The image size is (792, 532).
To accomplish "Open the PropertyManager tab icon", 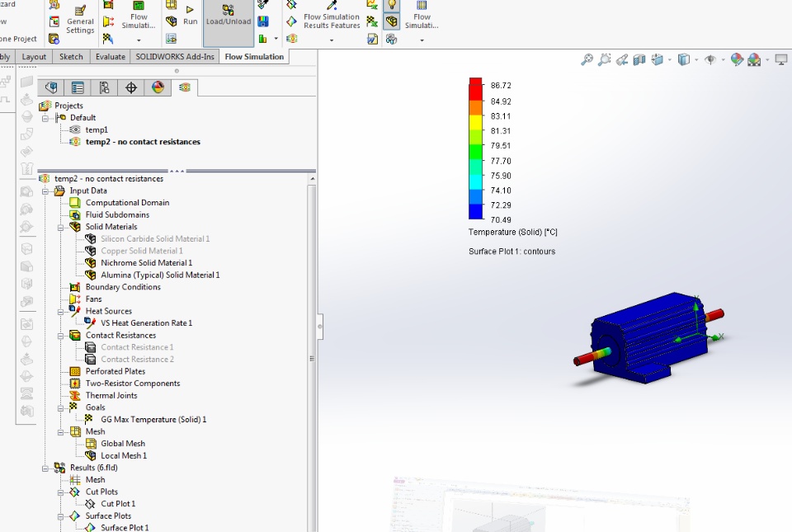I will (x=78, y=87).
